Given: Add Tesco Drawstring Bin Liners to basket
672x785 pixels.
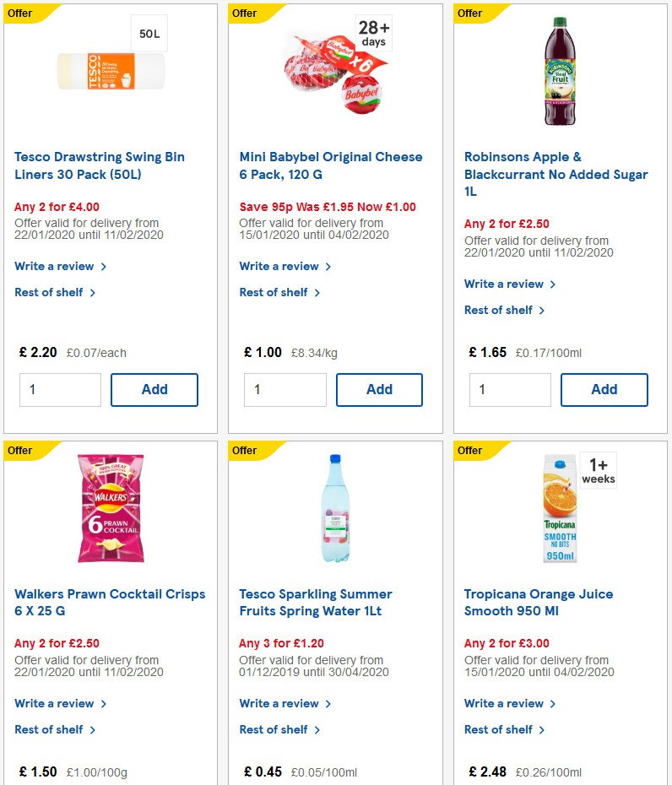Looking at the screenshot, I should 154,389.
